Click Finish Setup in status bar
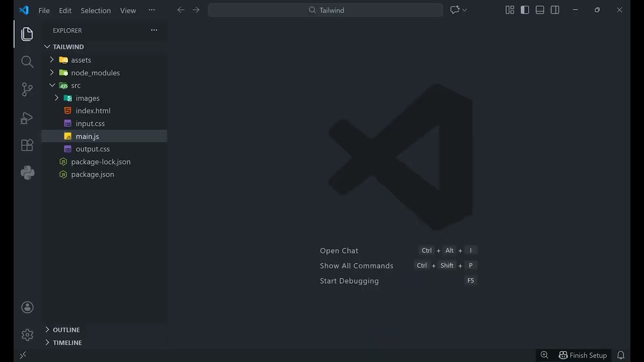This screenshot has height=362, width=644. pyautogui.click(x=583, y=355)
